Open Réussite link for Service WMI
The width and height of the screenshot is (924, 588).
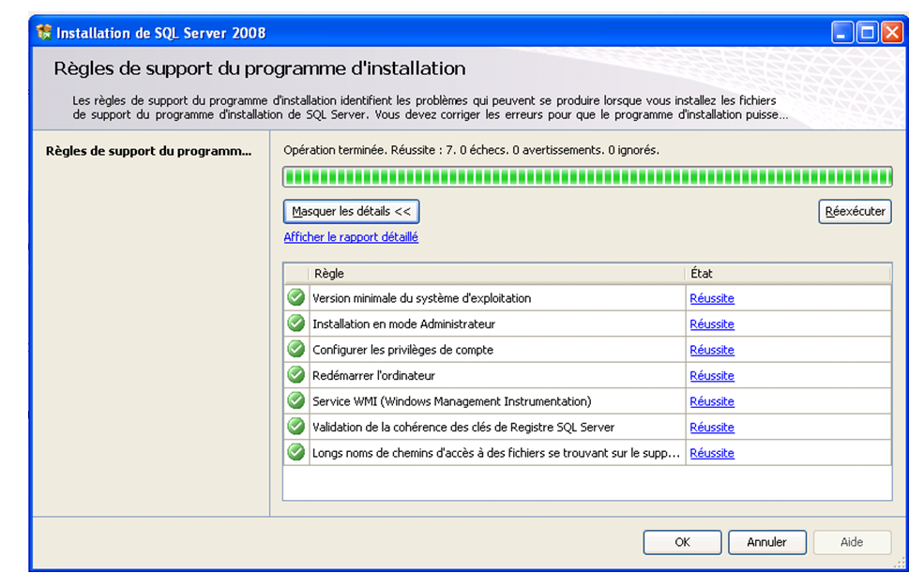(712, 401)
